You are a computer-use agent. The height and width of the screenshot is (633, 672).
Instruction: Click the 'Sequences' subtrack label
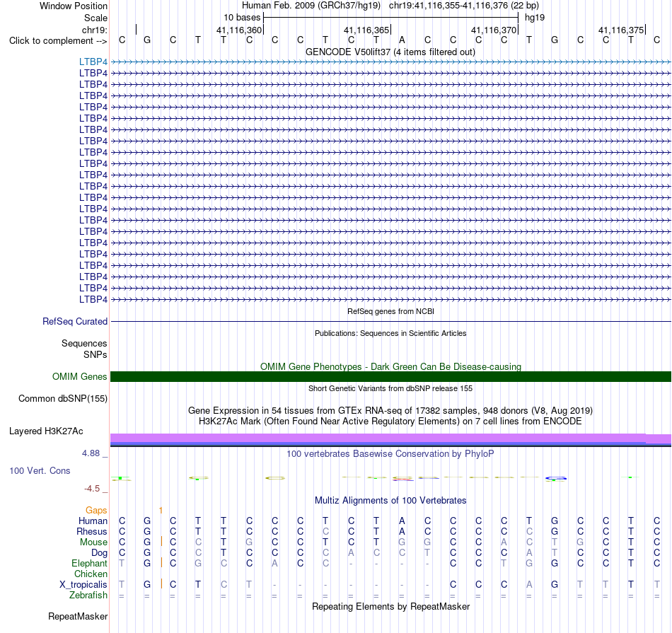tap(84, 343)
